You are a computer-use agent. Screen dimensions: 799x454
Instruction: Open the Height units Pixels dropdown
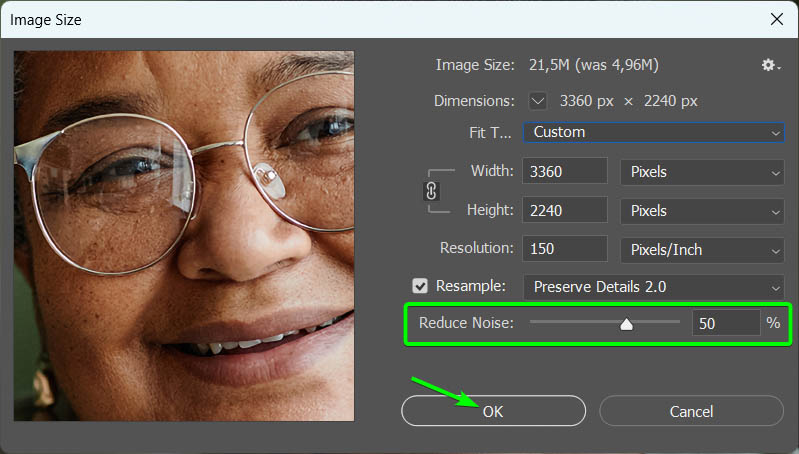[702, 211]
